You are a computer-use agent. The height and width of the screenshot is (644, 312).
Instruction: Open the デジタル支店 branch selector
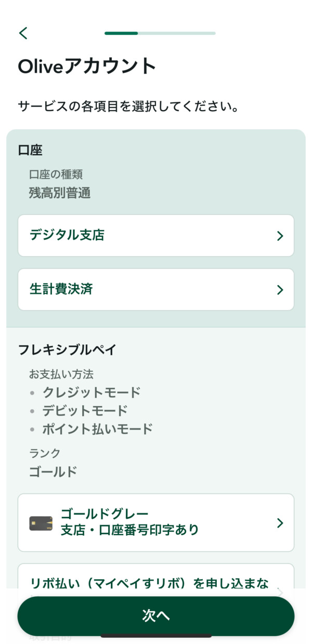(156, 235)
